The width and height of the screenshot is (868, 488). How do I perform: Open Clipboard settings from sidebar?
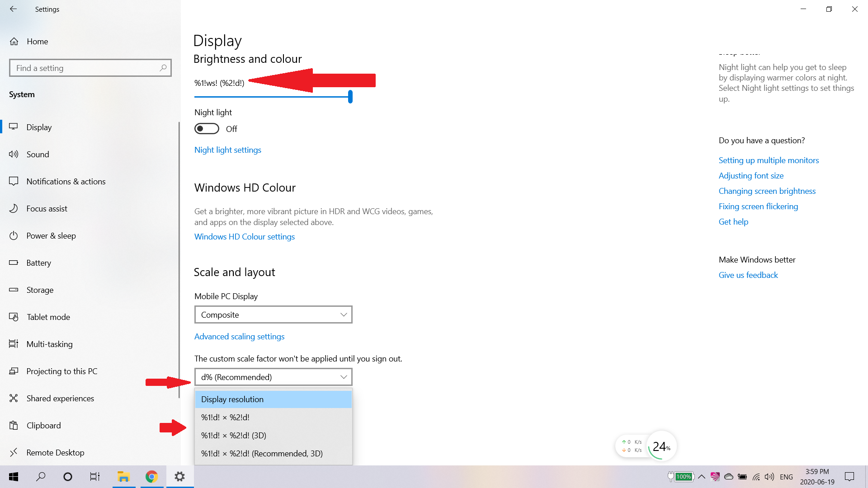point(43,425)
